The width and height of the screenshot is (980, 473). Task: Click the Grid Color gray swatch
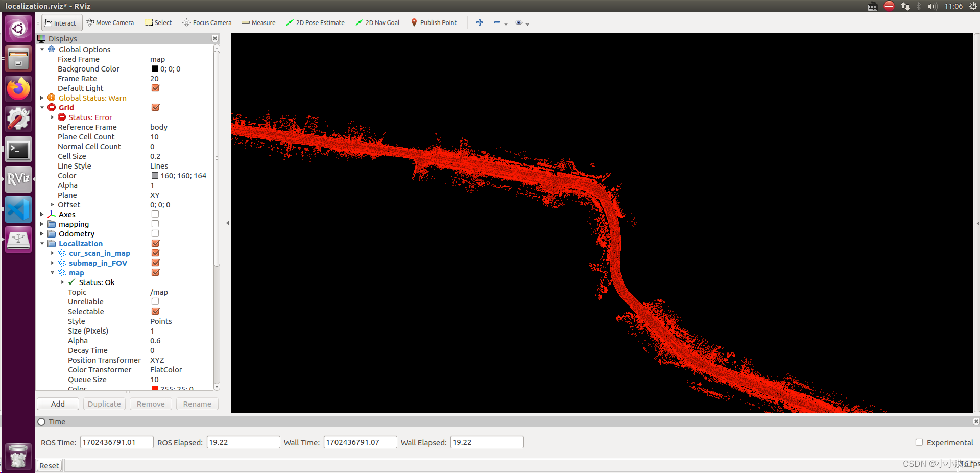tap(155, 176)
